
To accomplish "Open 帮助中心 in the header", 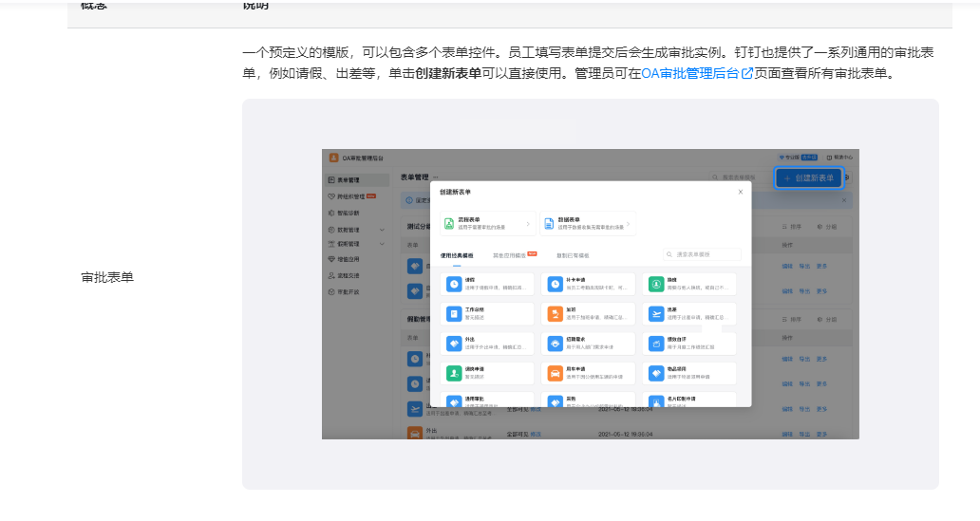I will tap(839, 158).
